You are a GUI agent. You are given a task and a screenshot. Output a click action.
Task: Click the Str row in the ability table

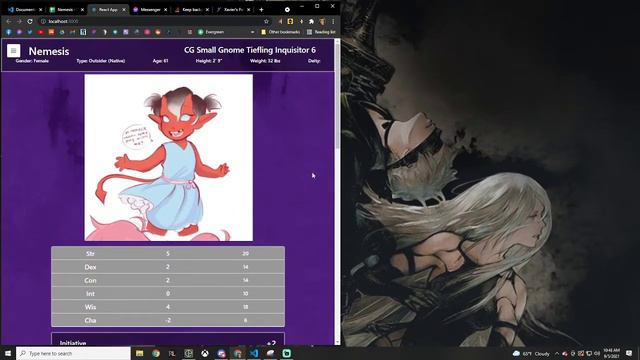tap(168, 253)
